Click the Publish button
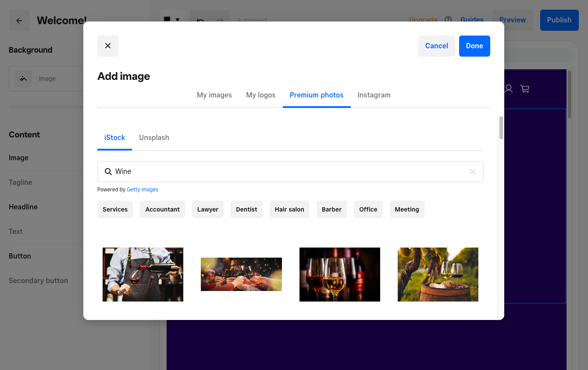The width and height of the screenshot is (588, 370). pos(559,20)
